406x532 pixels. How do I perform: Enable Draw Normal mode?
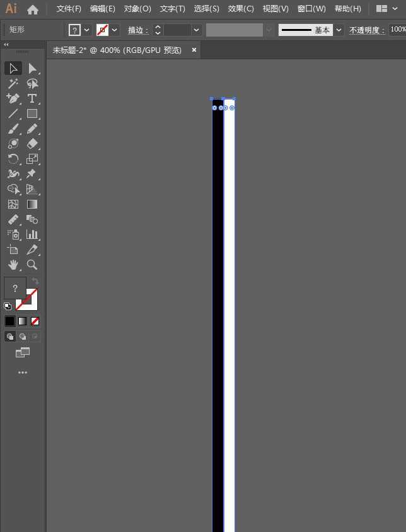point(10,337)
